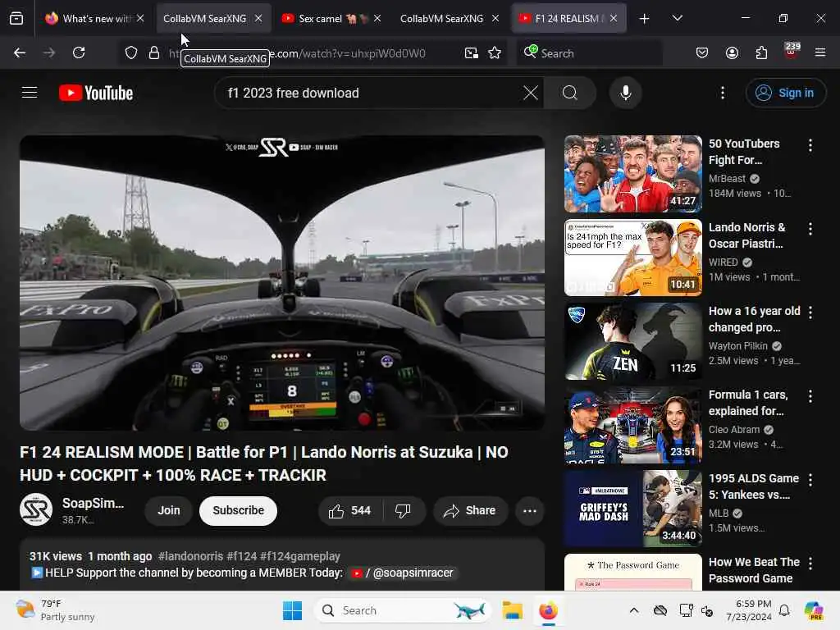Click the video player to pause
The width and height of the screenshot is (840, 630).
[282, 282]
